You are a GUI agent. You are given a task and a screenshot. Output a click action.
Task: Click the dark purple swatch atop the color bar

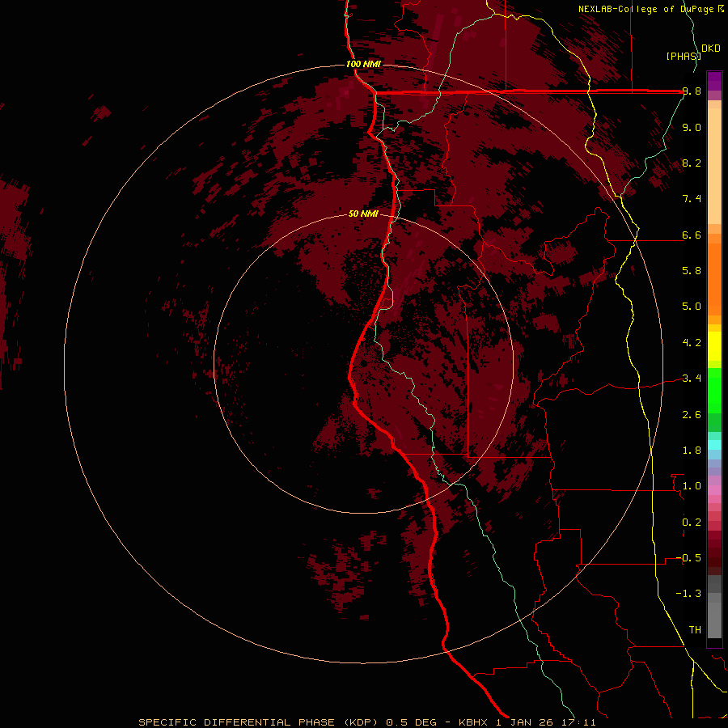pos(714,77)
